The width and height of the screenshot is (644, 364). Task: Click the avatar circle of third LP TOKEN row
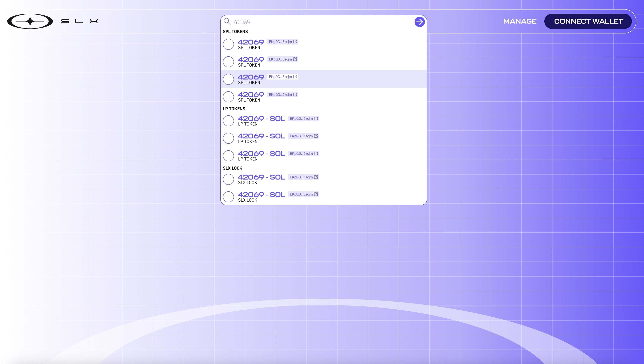[x=228, y=156]
